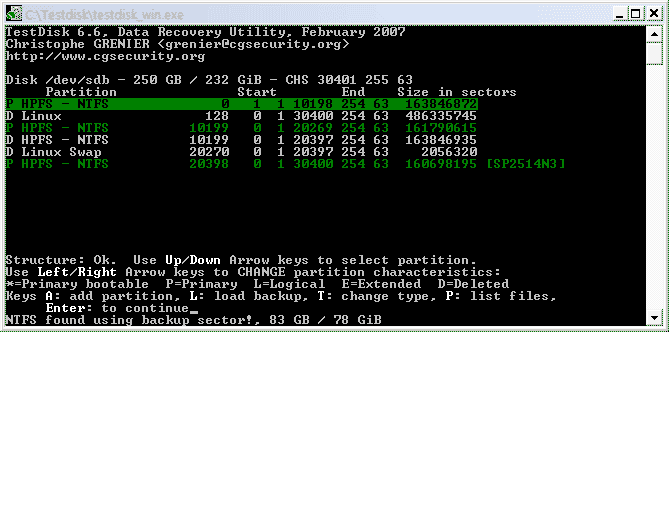Image resolution: width=669 pixels, height=512 pixels.
Task: Maximize the testdisk_win.exe console window
Action: pyautogui.click(x=636, y=14)
